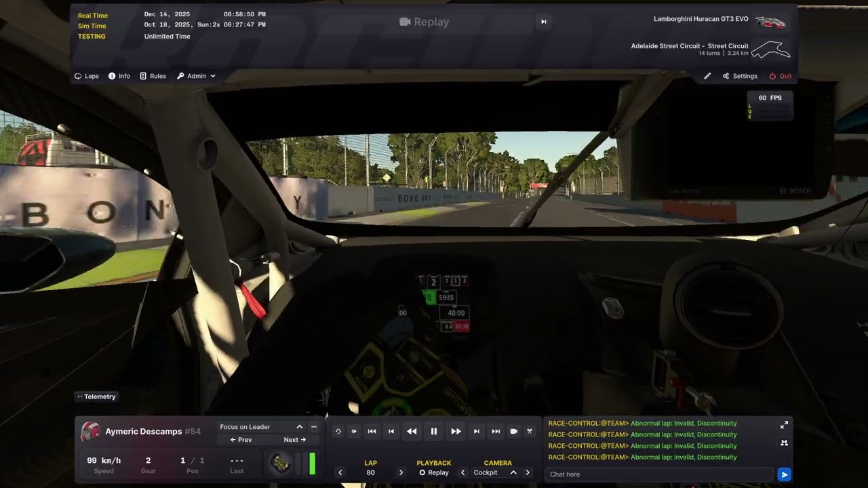Click Adelaide Street Circuit track name
The height and width of the screenshot is (488, 868).
[x=690, y=46]
